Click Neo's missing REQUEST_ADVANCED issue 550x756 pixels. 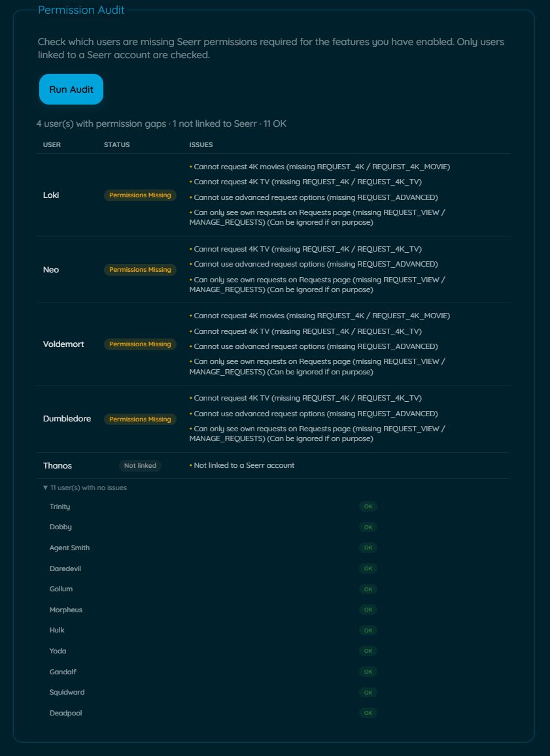[x=314, y=264]
